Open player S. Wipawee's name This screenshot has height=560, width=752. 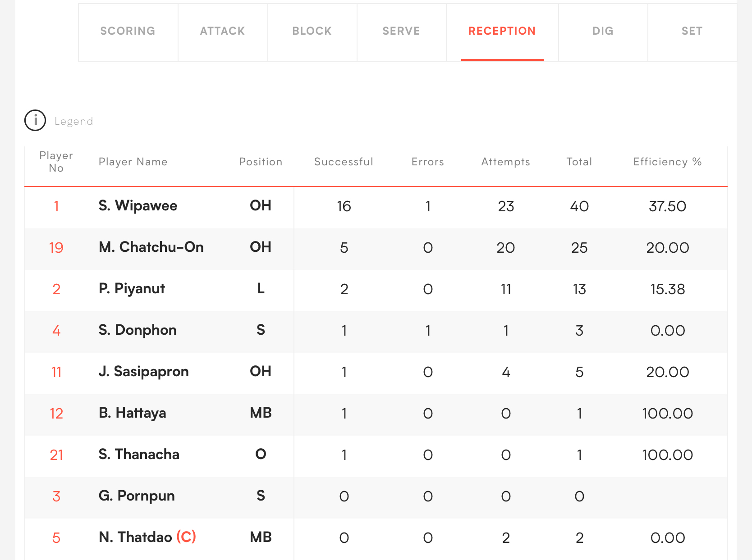[x=138, y=206]
